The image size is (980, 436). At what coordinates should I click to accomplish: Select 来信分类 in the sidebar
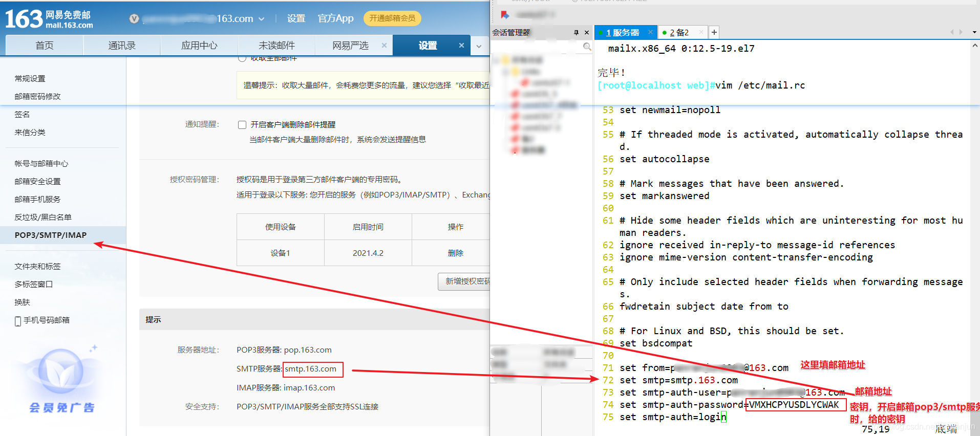30,132
